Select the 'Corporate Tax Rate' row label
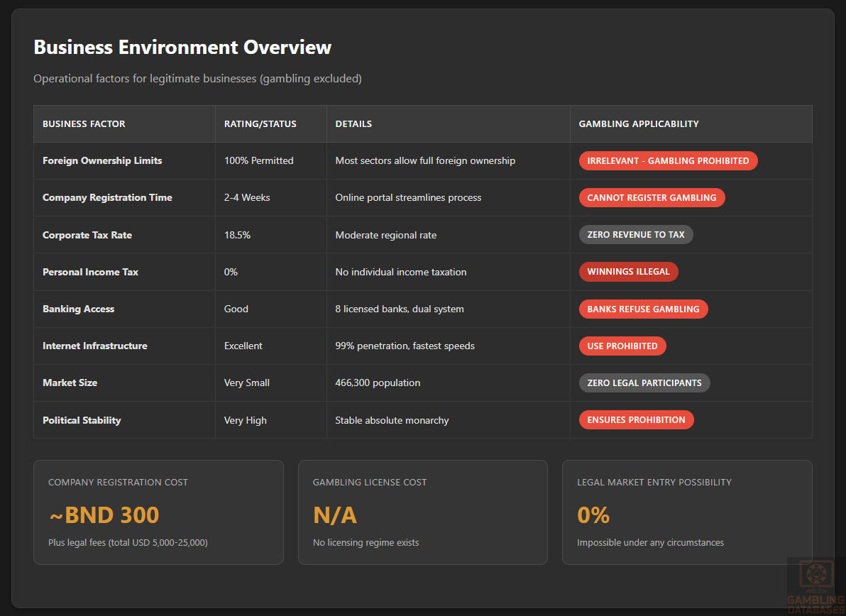Viewport: 846px width, 616px height. click(x=87, y=235)
